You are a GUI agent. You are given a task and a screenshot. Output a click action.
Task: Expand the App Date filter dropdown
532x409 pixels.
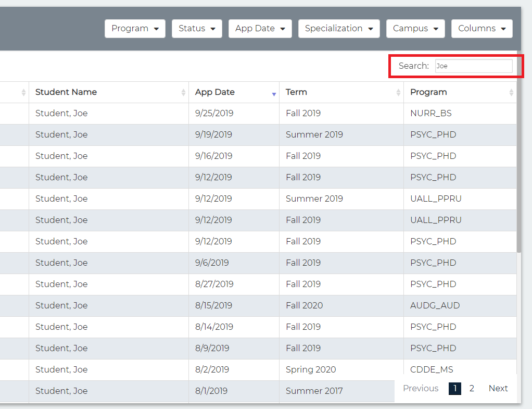pyautogui.click(x=260, y=29)
